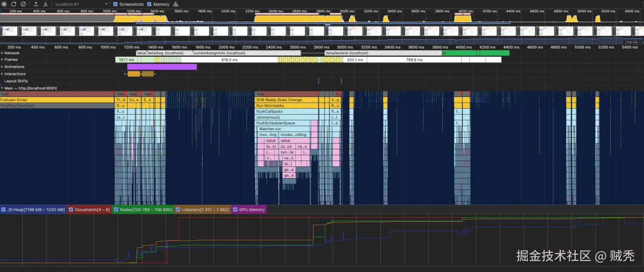Collapse the Main localhost:8081 track

point(2,88)
